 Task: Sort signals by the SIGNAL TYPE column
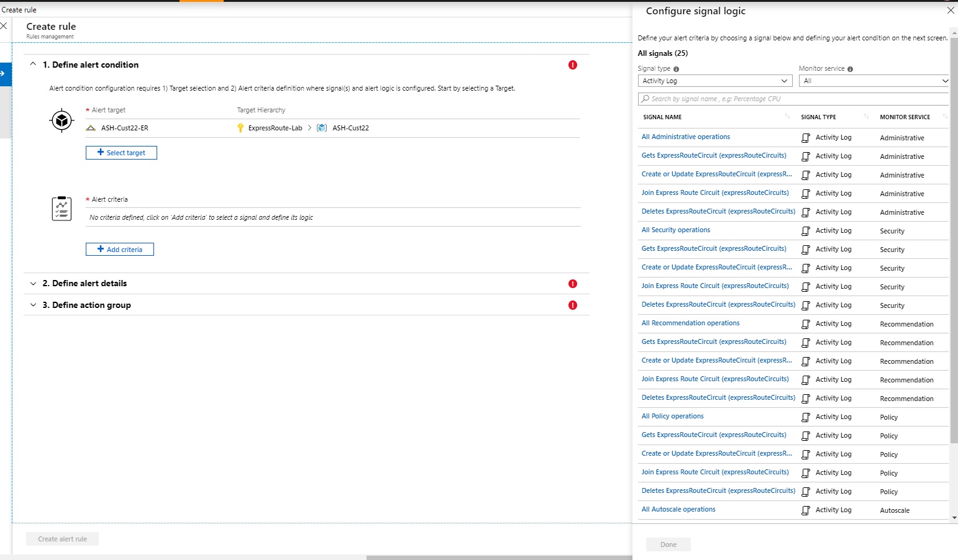coord(866,117)
